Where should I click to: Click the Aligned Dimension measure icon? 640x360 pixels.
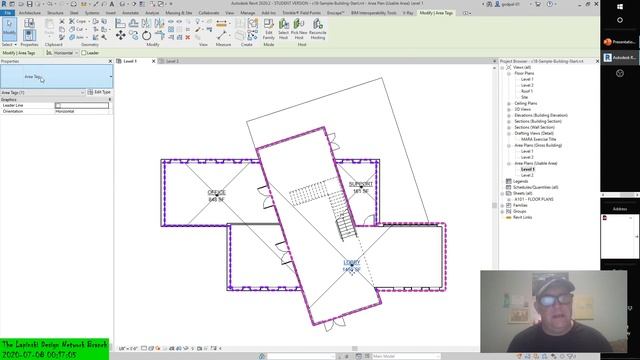[221, 23]
